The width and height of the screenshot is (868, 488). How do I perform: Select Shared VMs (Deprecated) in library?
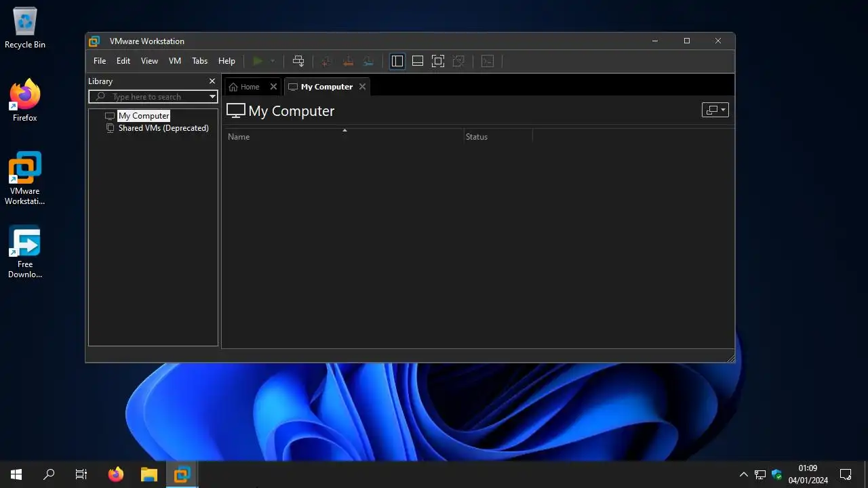click(163, 128)
